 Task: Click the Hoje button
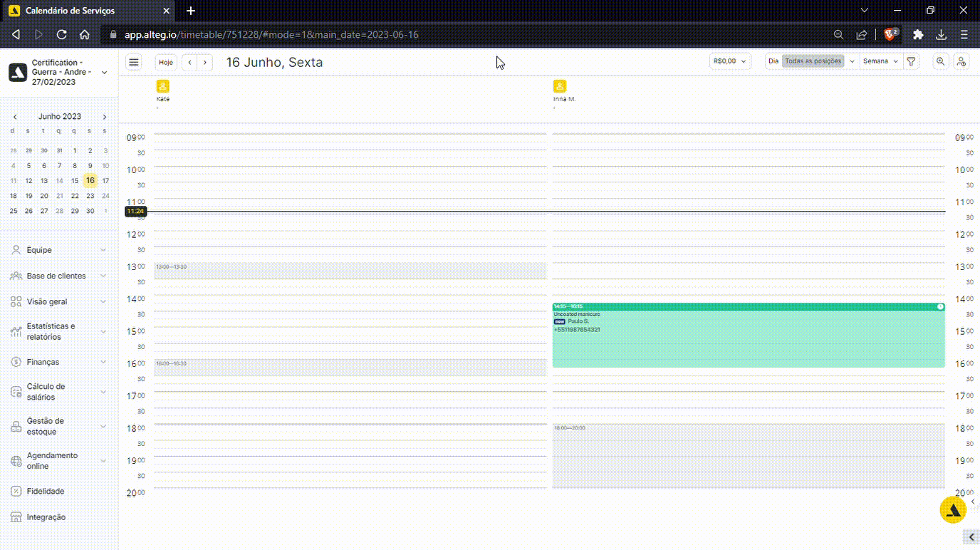[x=166, y=63]
